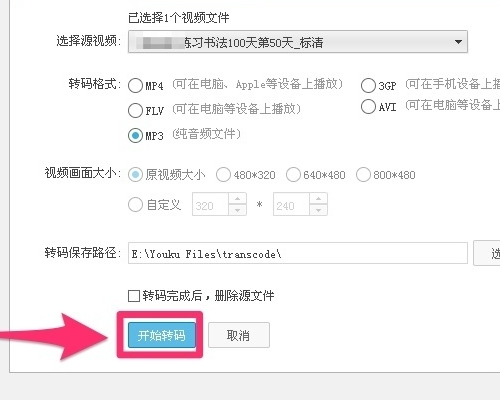The image size is (500, 400).
Task: Select the AVI format radio button
Action: pos(368,107)
